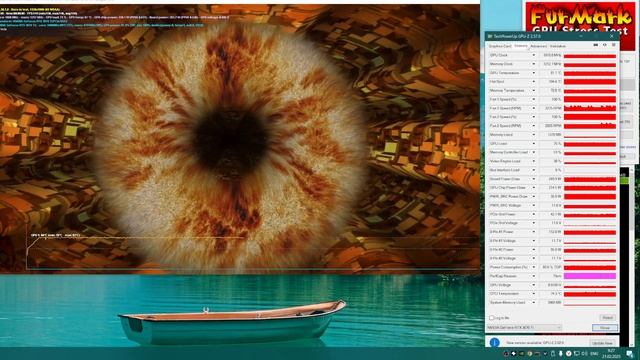
Task: Open the Fan 1 Speed (%) dropdown
Action: tap(533, 99)
